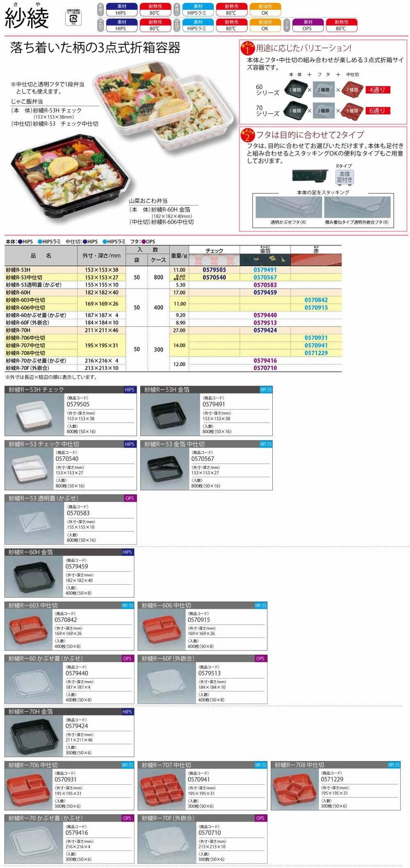Image resolution: width=410 pixels, height=868 pixels.
Task: Open code 0579505 in the table's チェック column
Action: [214, 270]
